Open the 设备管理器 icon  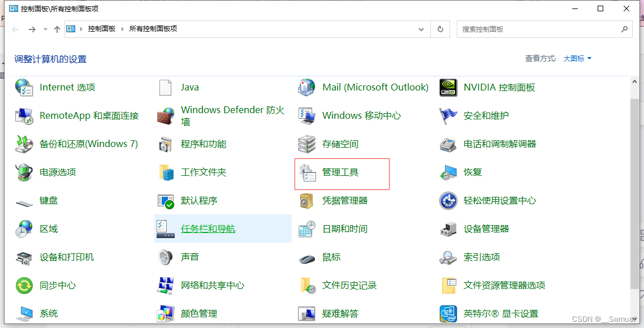(448, 229)
